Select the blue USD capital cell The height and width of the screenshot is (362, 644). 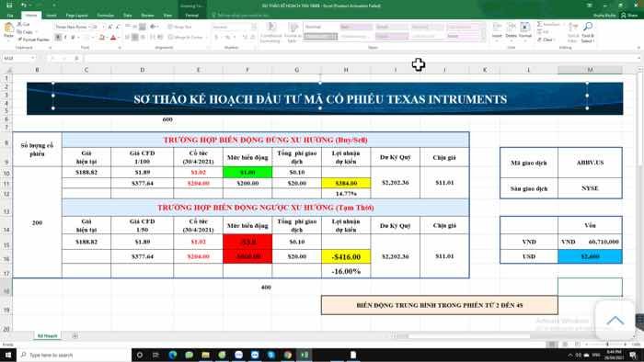click(x=590, y=256)
